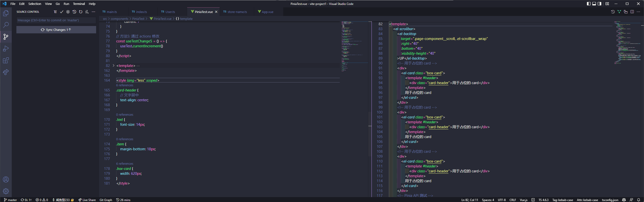The width and height of the screenshot is (644, 202).
Task: Open Source Control More Actions ellipsis
Action: (93, 12)
